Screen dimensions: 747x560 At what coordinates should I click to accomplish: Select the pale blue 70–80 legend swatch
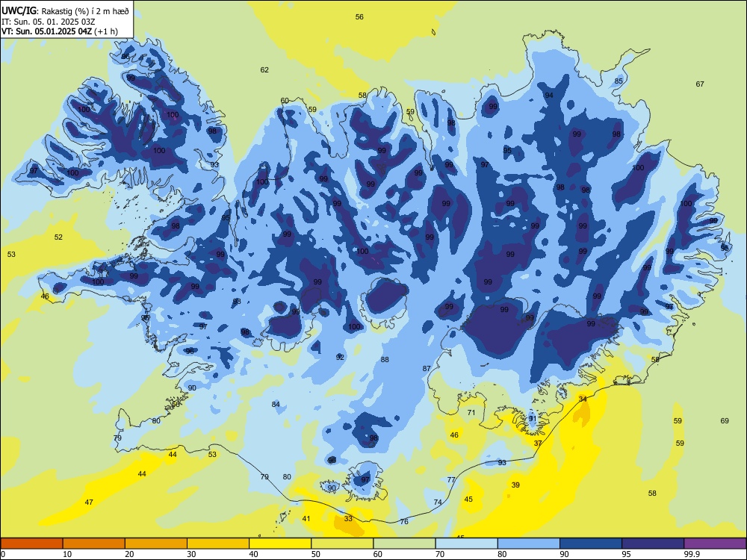(466, 544)
